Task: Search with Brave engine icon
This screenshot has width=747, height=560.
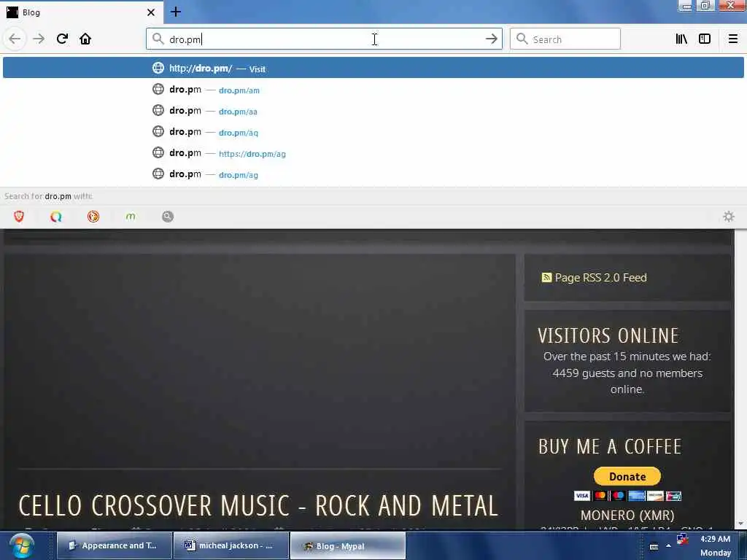Action: click(x=19, y=217)
